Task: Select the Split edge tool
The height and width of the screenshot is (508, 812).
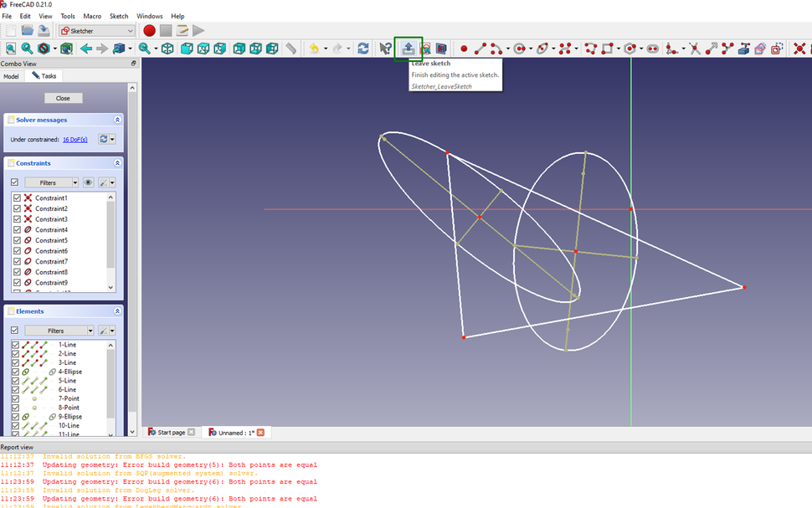Action: point(727,49)
